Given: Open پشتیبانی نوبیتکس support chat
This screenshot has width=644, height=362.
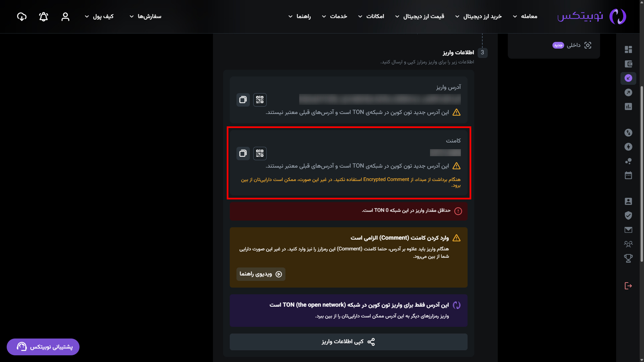Looking at the screenshot, I should coord(43,347).
